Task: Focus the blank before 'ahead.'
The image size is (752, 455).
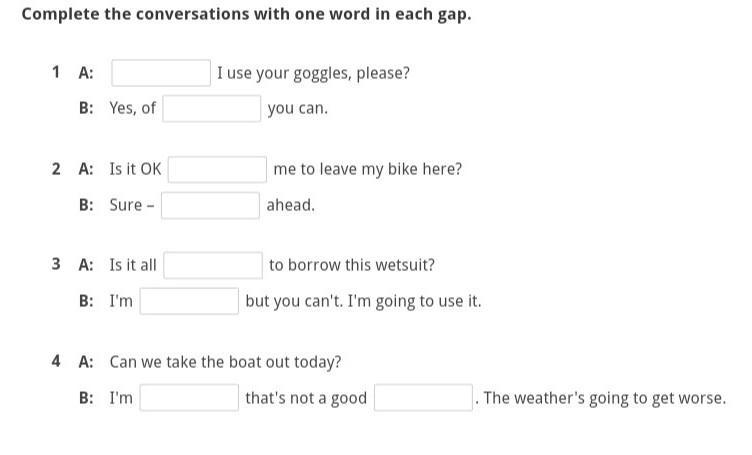Action: coord(211,205)
